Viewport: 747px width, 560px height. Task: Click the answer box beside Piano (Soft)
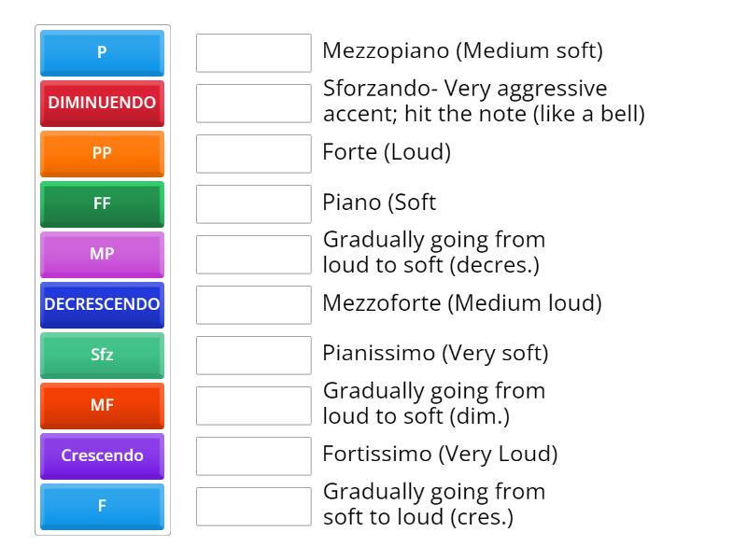pos(253,203)
